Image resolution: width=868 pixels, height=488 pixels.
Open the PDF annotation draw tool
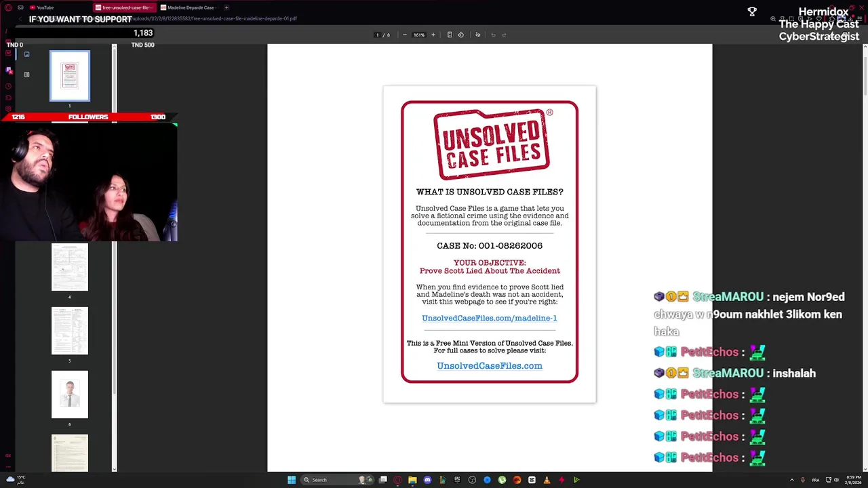coord(478,35)
